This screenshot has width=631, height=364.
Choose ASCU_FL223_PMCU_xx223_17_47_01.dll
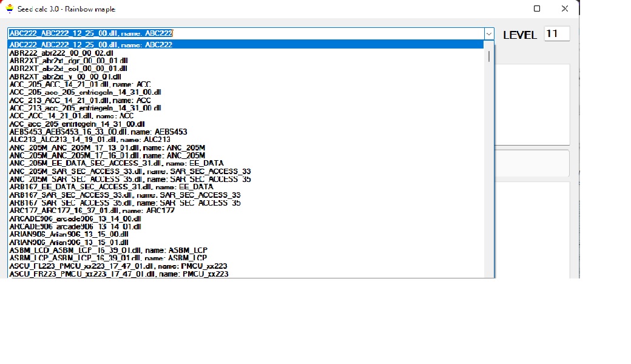[246, 266]
